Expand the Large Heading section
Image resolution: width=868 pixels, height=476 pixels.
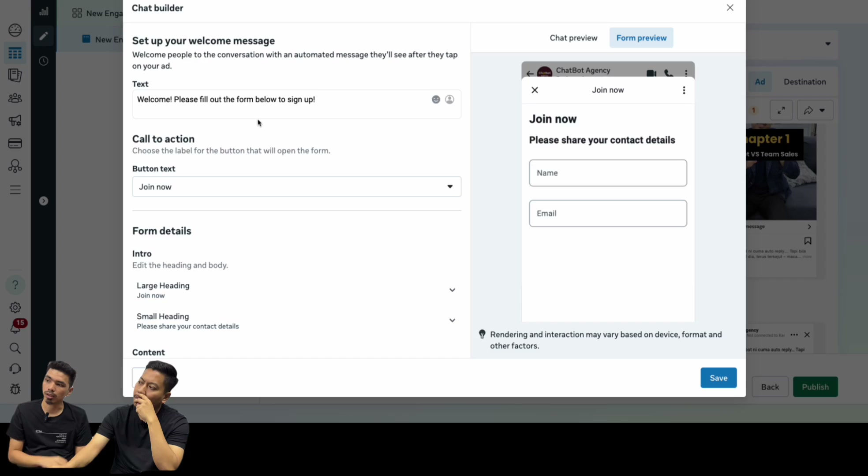pos(296,290)
